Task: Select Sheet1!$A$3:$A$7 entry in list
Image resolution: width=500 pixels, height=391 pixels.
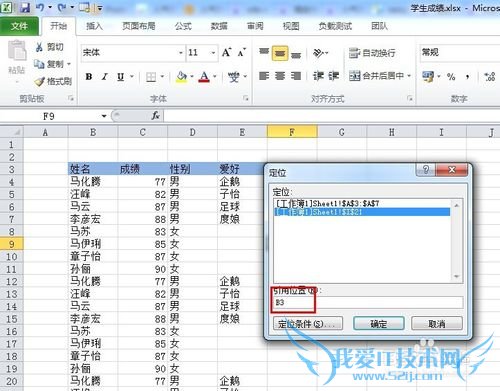Action: [x=362, y=203]
